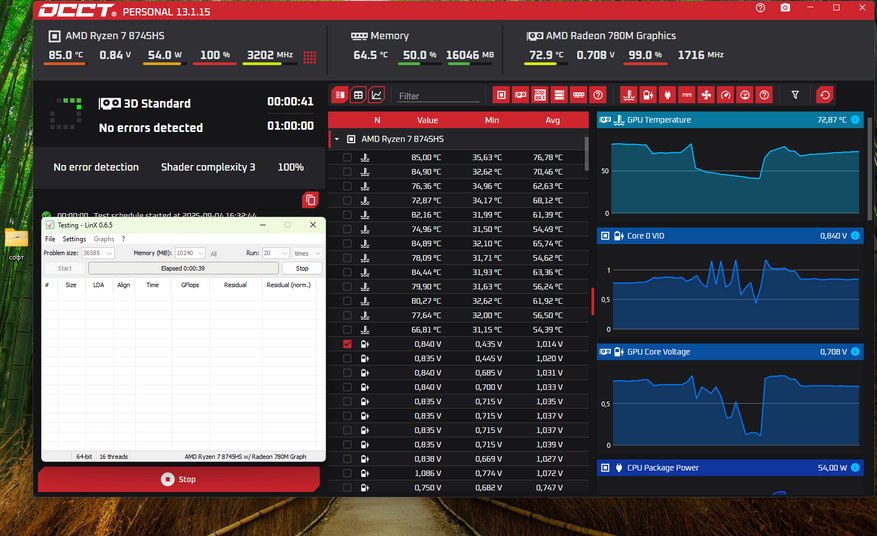Toggle the GPU sensor source filter icon
Viewport: 877px width, 536px height.
point(520,95)
